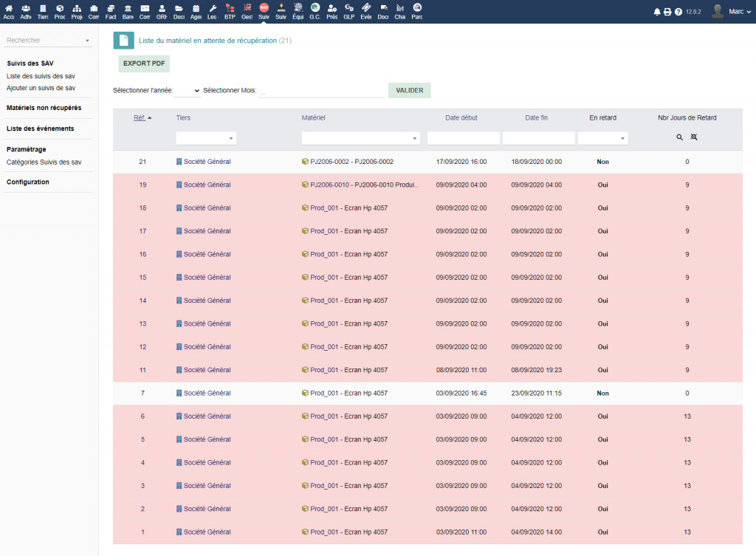Image resolution: width=756 pixels, height=556 pixels.
Task: Open the BTP module icon
Action: pyautogui.click(x=230, y=11)
